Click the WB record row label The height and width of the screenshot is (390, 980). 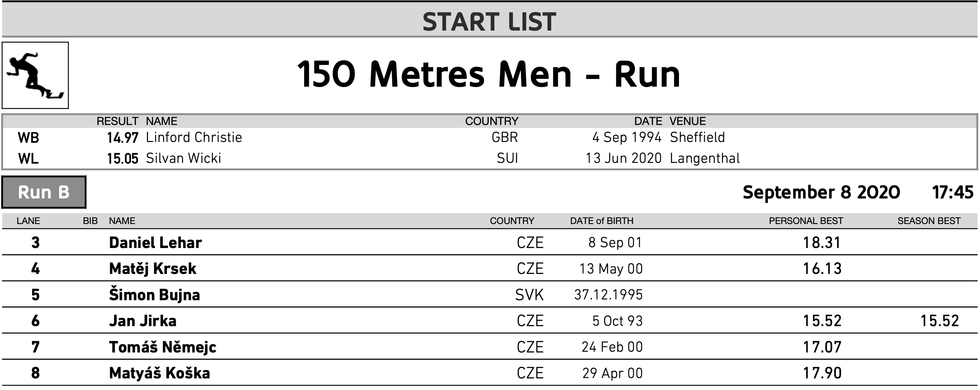pos(28,138)
